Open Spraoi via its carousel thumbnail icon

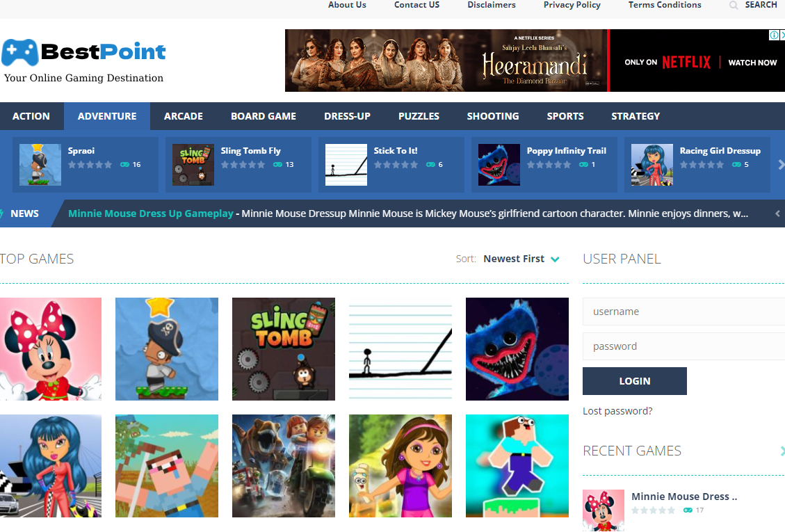(40, 164)
